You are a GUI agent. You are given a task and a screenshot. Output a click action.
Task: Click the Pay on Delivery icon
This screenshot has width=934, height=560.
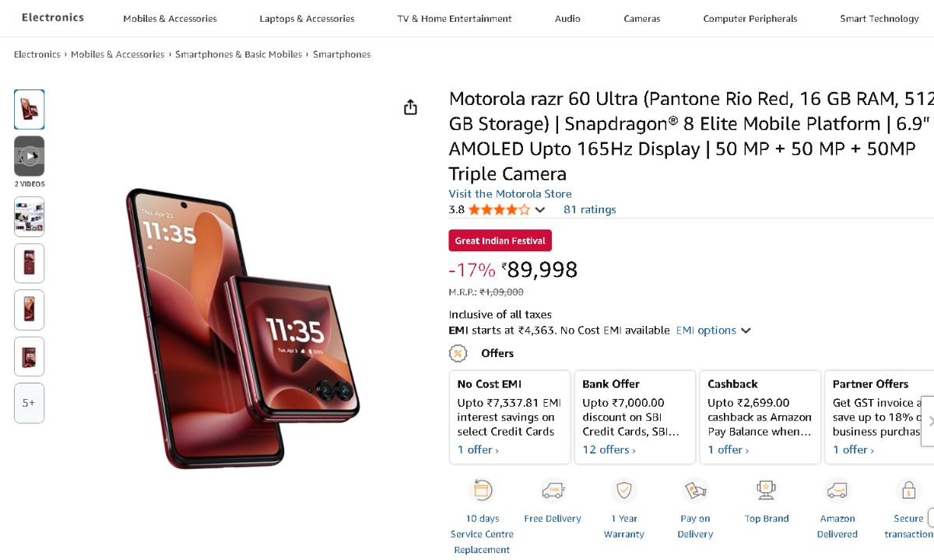coord(695,491)
